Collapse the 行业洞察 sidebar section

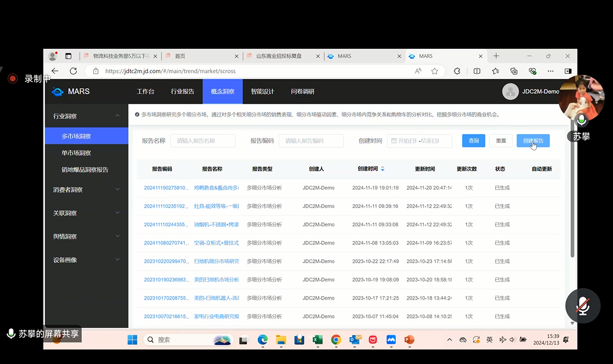(117, 116)
